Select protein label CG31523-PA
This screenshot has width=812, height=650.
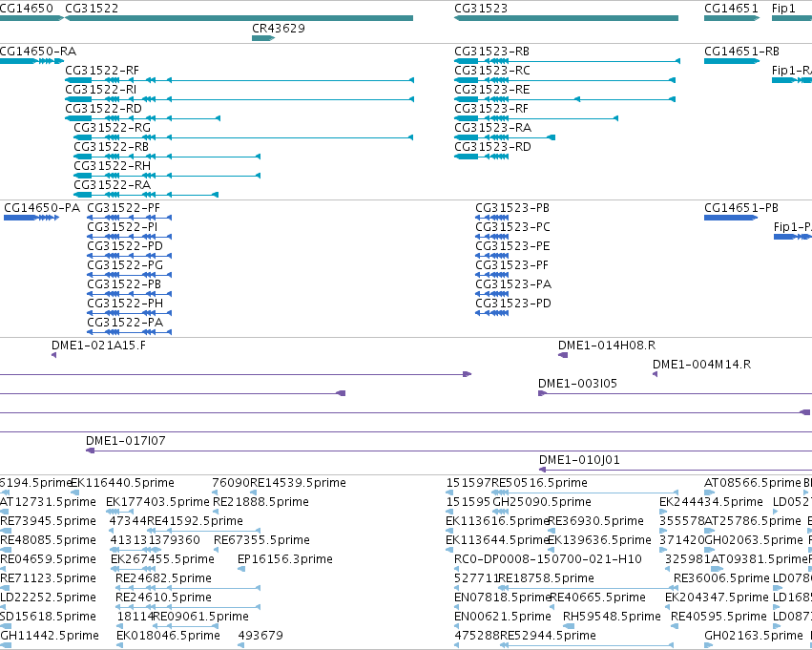coord(513,284)
